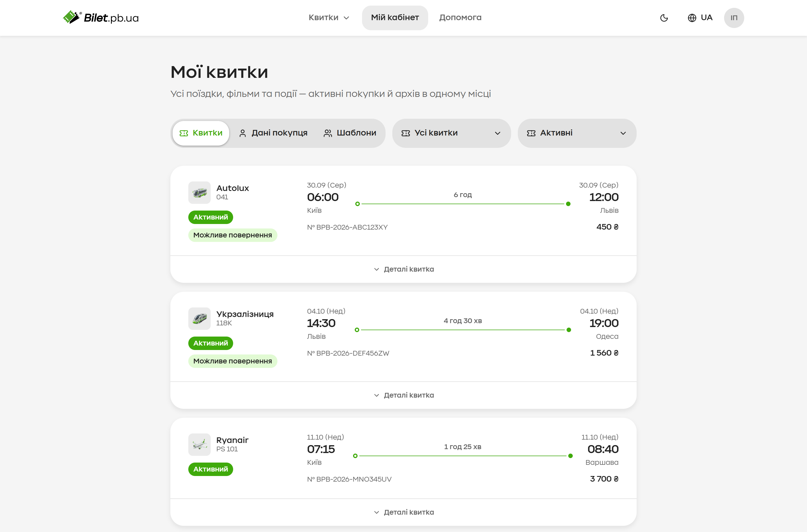Click the Autolux bus thumbnail icon

click(x=200, y=192)
